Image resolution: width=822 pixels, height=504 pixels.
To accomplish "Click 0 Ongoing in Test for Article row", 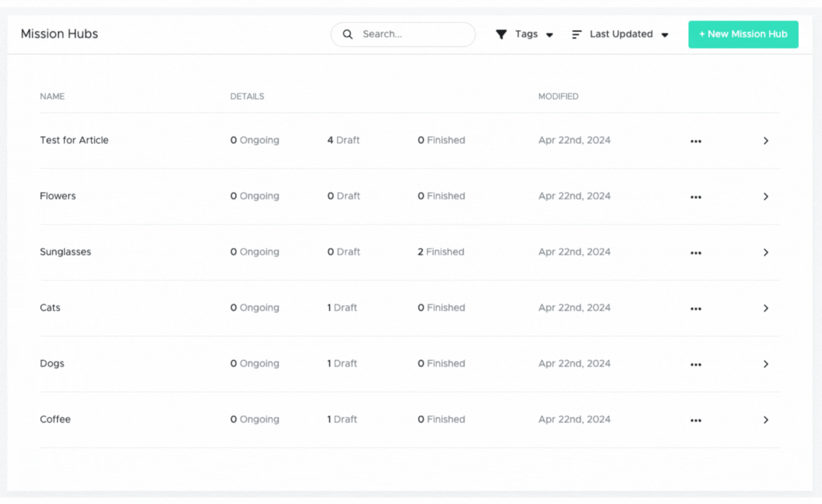I will (255, 140).
